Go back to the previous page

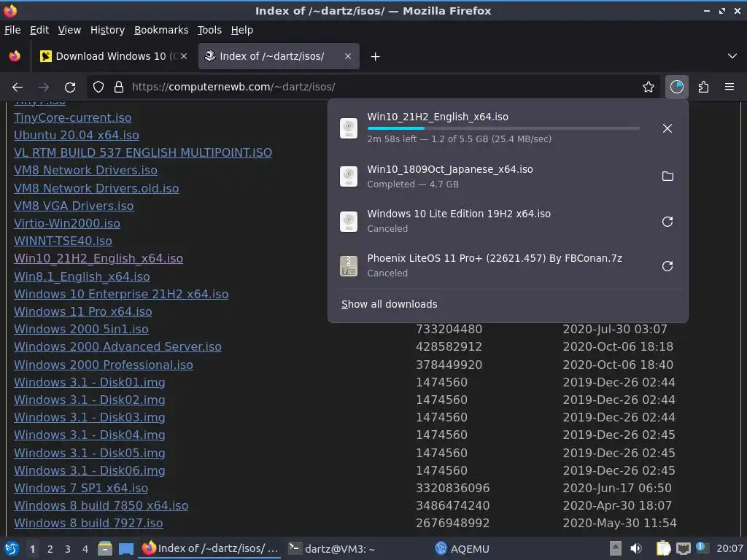click(x=18, y=87)
